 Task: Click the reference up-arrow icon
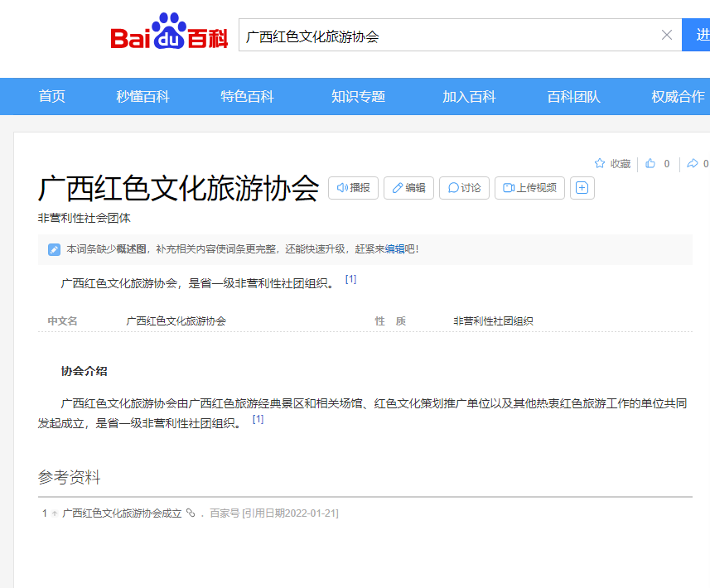(55, 513)
